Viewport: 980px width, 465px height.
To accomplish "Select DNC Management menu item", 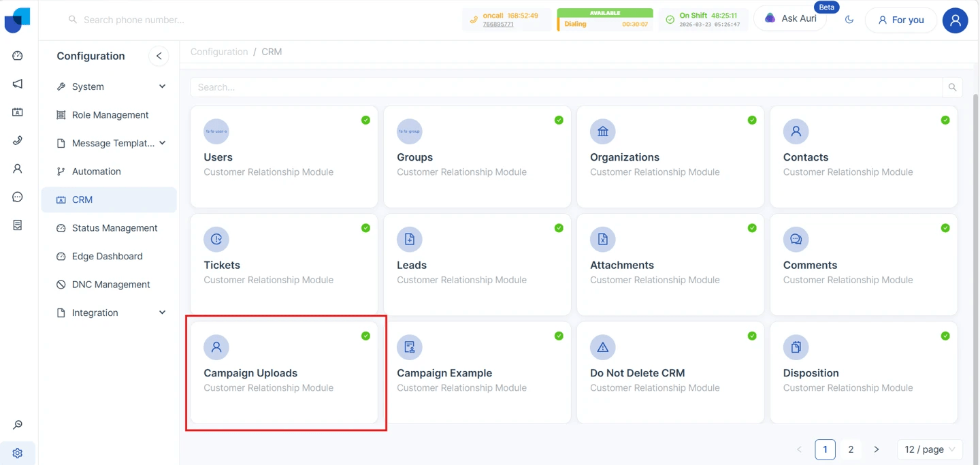I will coord(110,285).
